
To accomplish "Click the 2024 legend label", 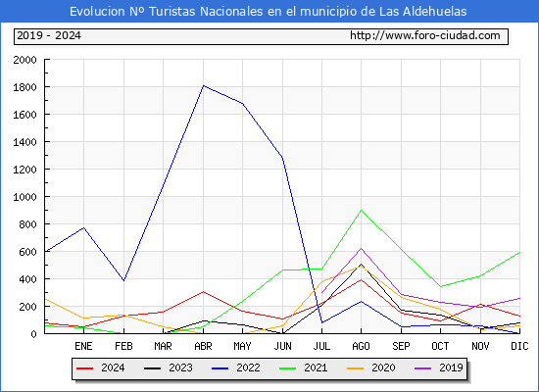I will tap(113, 367).
